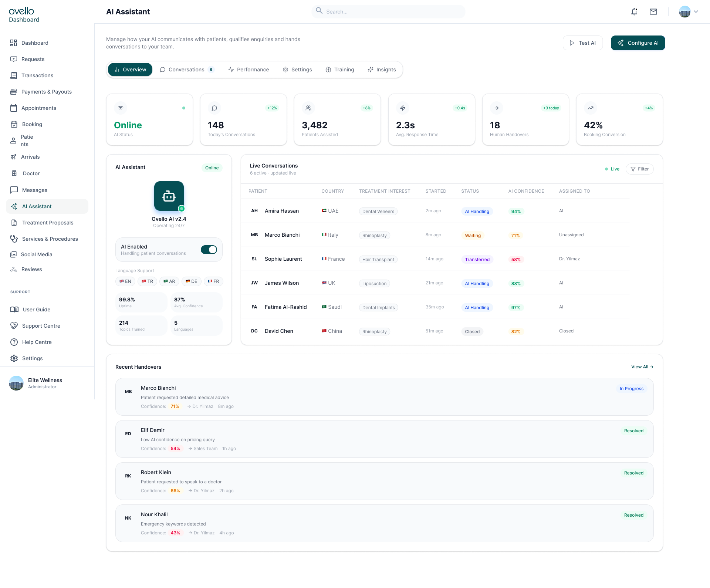
Task: Click the Test AI button
Action: (583, 43)
